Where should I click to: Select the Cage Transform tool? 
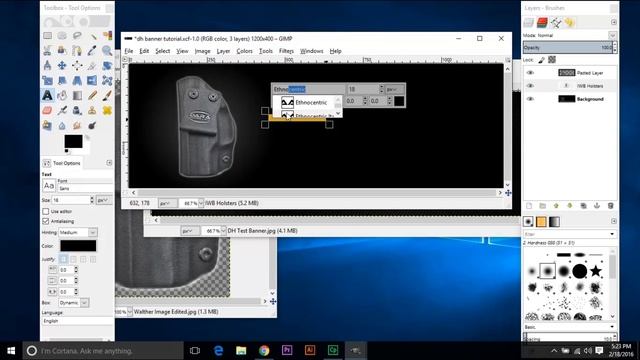point(107,80)
